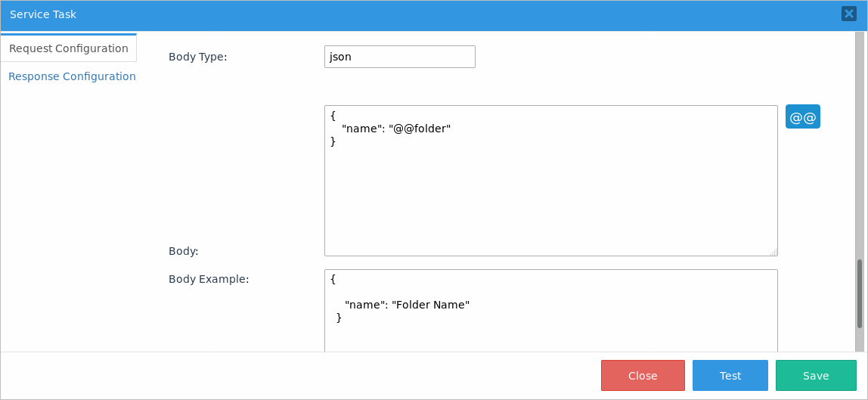Close the Service Task dialog with X icon
Screen dimensions: 868x400
point(848,14)
